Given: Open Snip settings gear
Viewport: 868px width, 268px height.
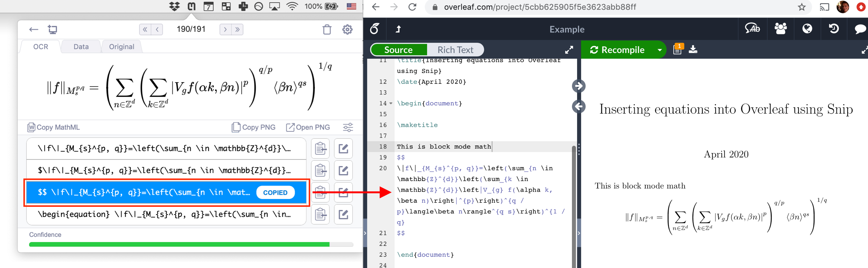Looking at the screenshot, I should tap(347, 30).
